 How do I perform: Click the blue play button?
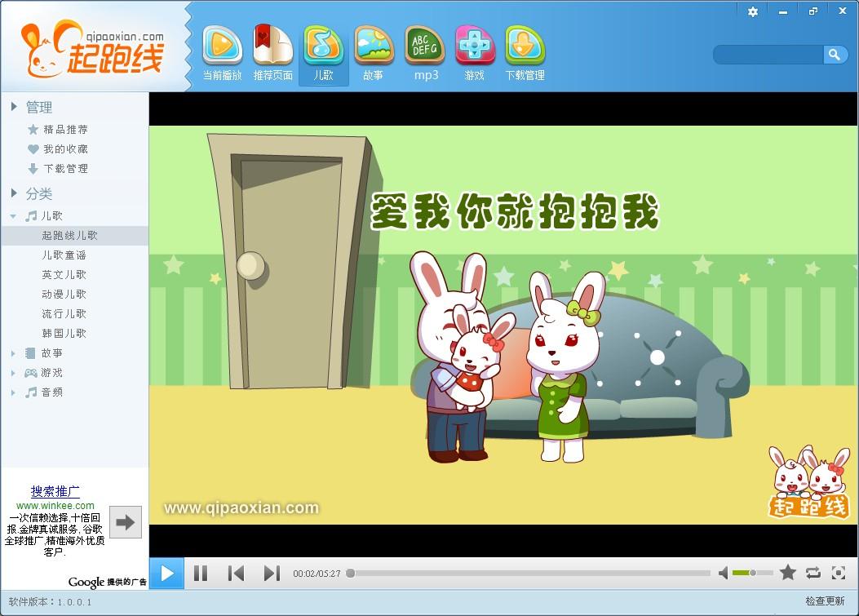pyautogui.click(x=167, y=574)
